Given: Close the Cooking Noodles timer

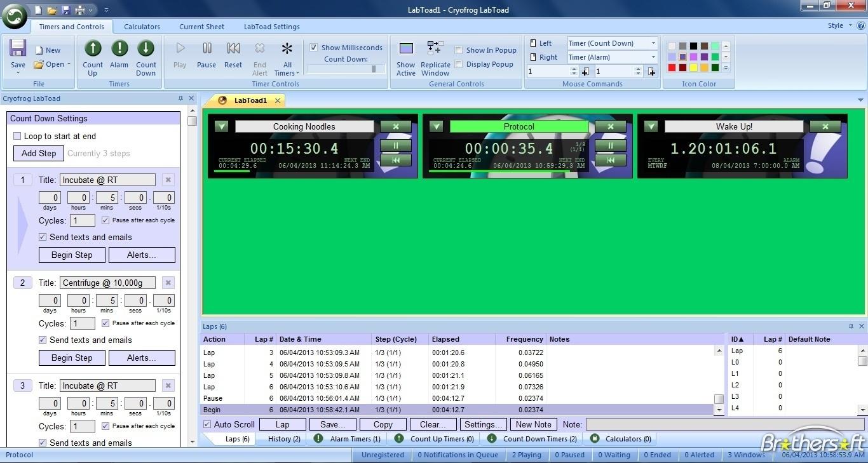Looking at the screenshot, I should (x=396, y=126).
